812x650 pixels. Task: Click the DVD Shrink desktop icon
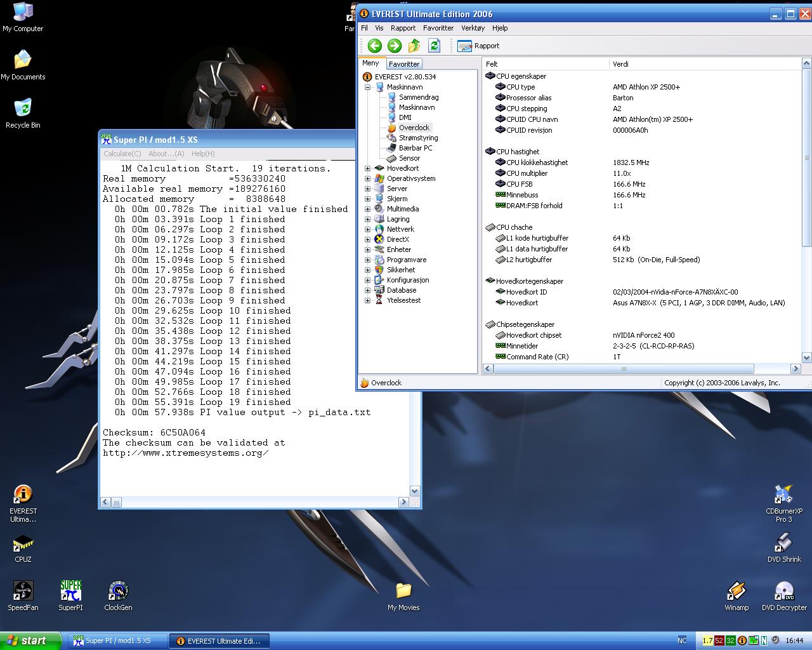coord(784,547)
